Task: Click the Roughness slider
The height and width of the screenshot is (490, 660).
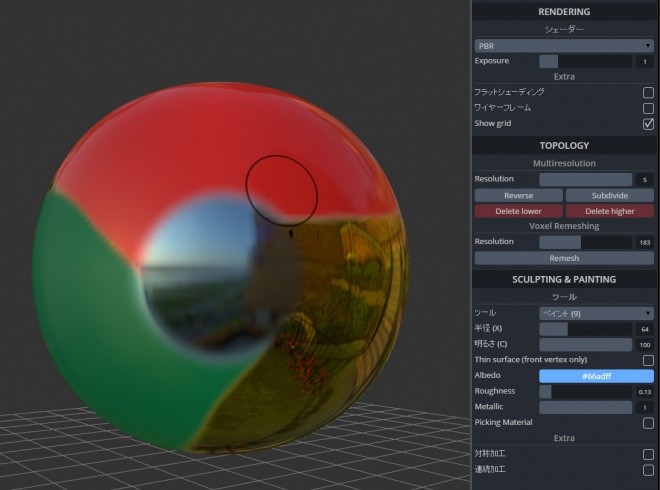Action: pos(585,391)
